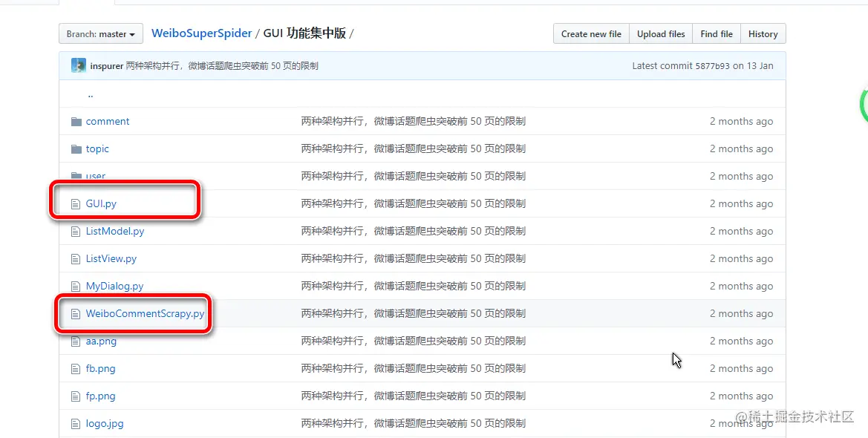The height and width of the screenshot is (438, 868).
Task: Open the commit message in the comment row
Action: point(414,121)
